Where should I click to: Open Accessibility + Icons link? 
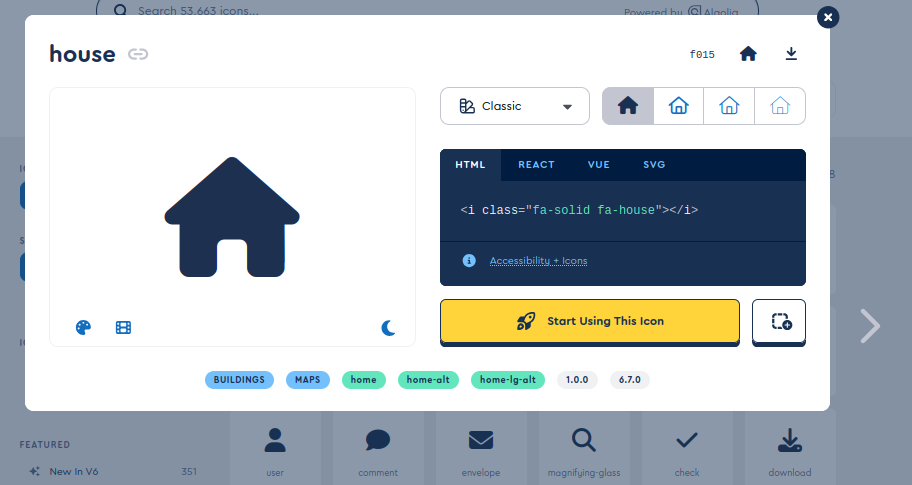[538, 261]
